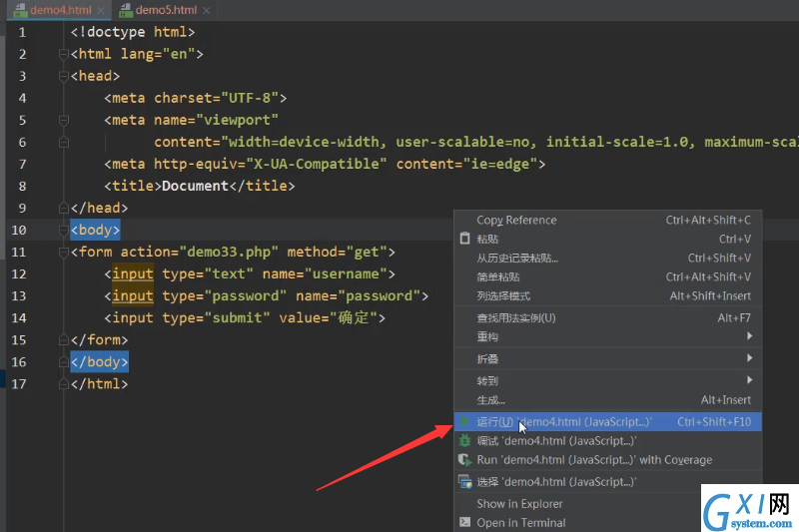Click the "demo33.php" action value
The height and width of the screenshot is (532, 799).
pyautogui.click(x=229, y=252)
